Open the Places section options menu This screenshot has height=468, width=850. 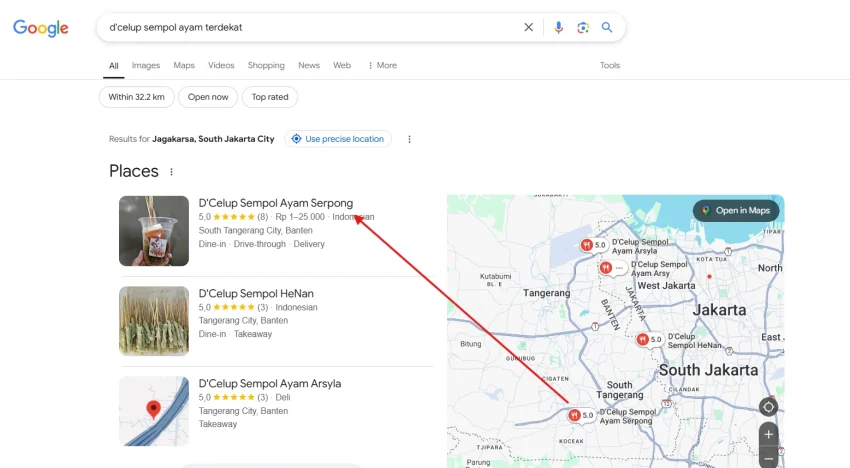pyautogui.click(x=171, y=172)
